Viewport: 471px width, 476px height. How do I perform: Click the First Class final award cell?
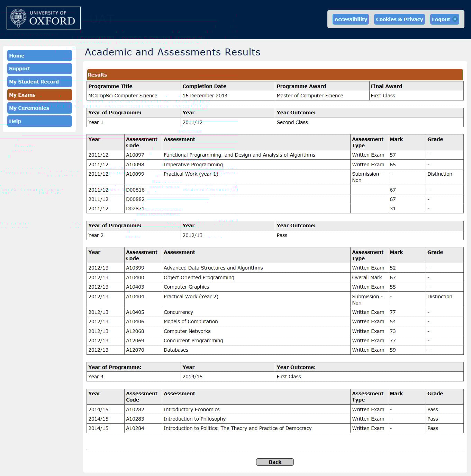(x=383, y=96)
